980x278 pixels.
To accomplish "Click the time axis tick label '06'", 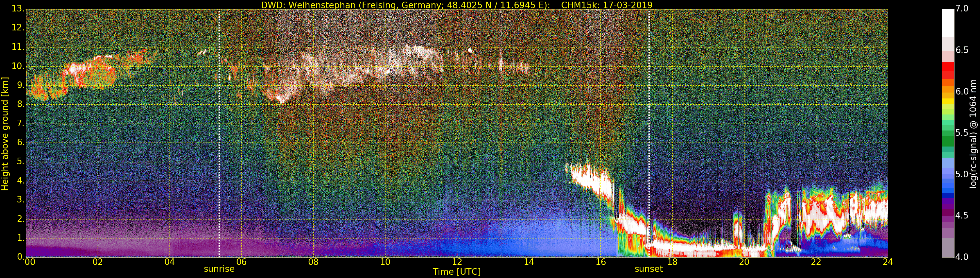I will pos(242,262).
